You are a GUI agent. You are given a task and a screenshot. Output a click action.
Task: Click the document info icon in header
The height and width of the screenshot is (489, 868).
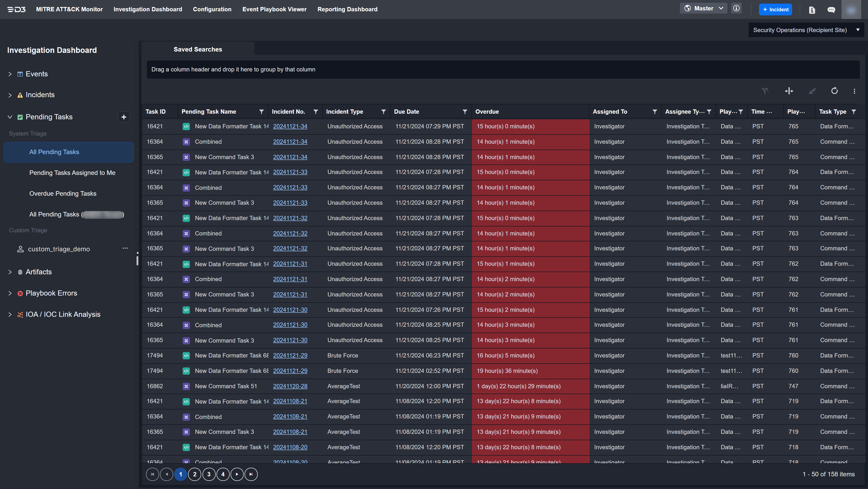(x=812, y=10)
